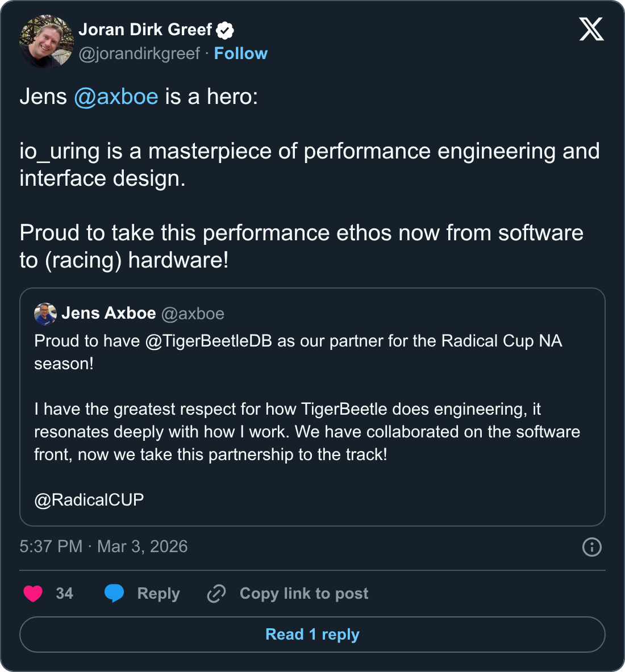Image resolution: width=625 pixels, height=672 pixels.
Task: Open the tweet info circle icon
Action: pos(591,547)
